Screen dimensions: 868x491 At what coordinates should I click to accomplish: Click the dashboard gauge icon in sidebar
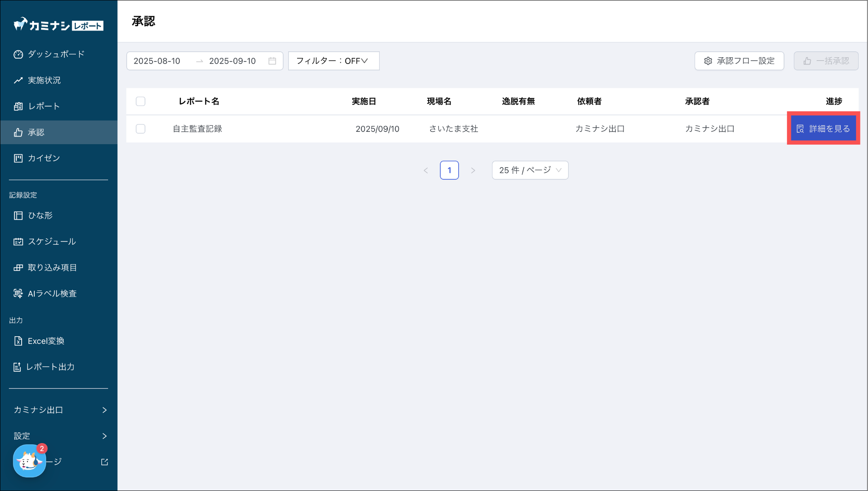18,54
